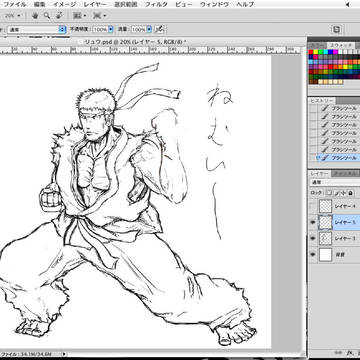Select the 背景 layer thumbnail
The height and width of the screenshot is (360, 360).
(x=325, y=255)
